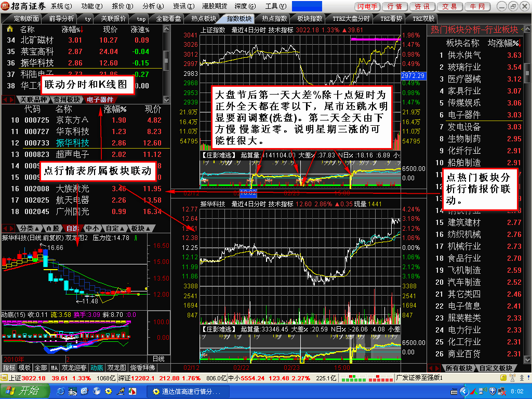Click the 闪电手 lightning toolbar icon
Viewport: 532px width, 399px height.
coord(367,6)
